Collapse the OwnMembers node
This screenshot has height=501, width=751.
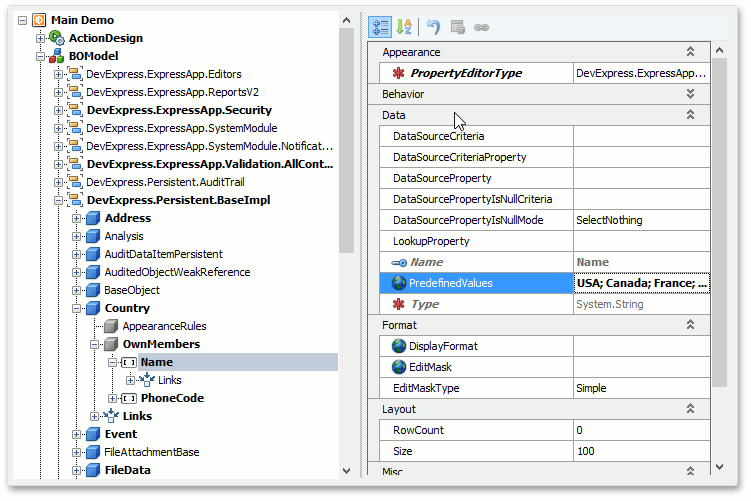click(94, 345)
